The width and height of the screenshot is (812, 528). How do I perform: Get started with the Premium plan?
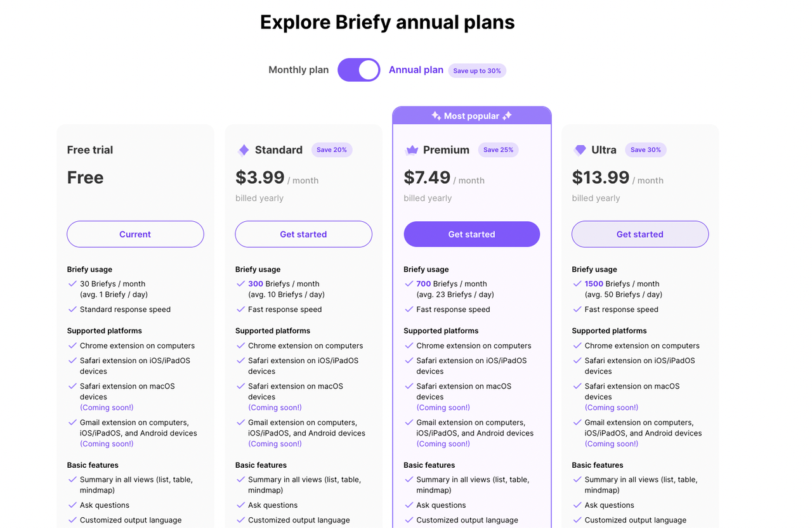(472, 234)
